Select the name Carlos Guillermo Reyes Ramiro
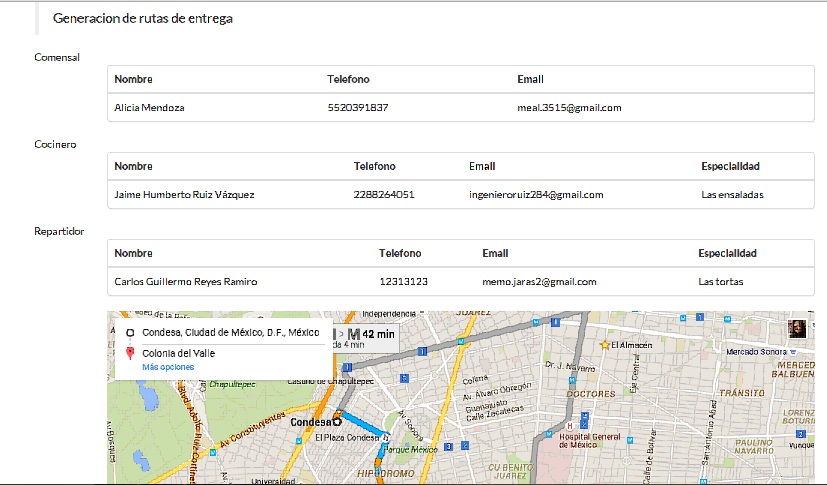This screenshot has width=827, height=485. click(x=186, y=282)
